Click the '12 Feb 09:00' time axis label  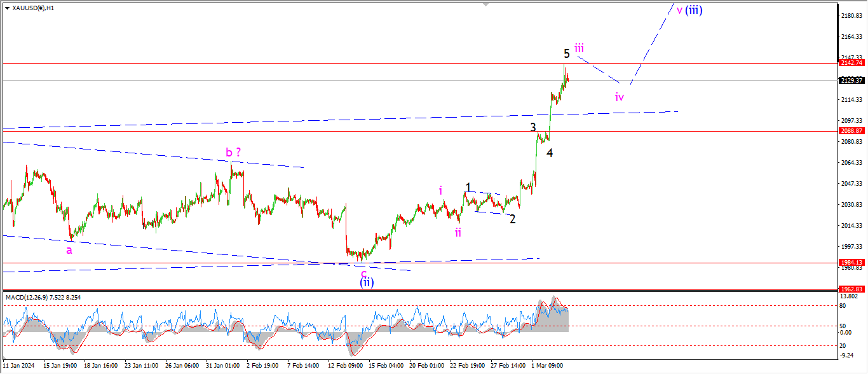346,366
